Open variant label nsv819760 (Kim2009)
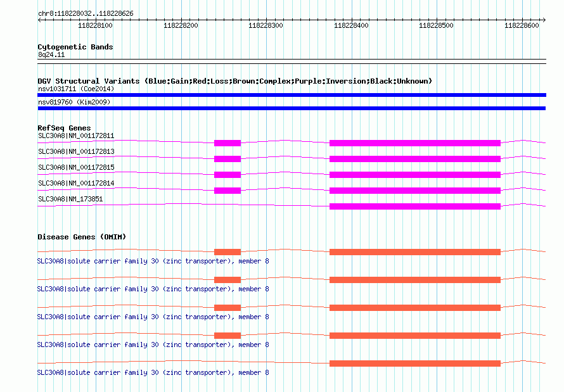This screenshot has width=564, height=392. point(74,102)
